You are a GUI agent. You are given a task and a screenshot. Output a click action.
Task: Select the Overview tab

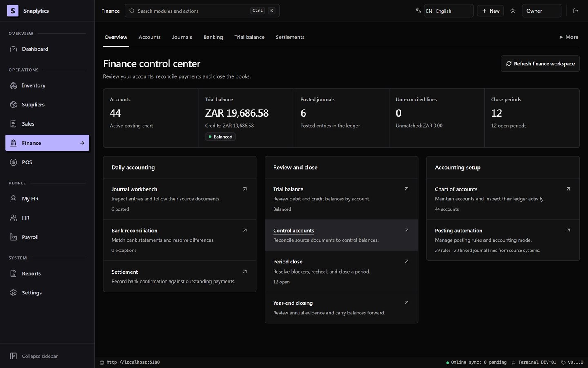(x=116, y=37)
